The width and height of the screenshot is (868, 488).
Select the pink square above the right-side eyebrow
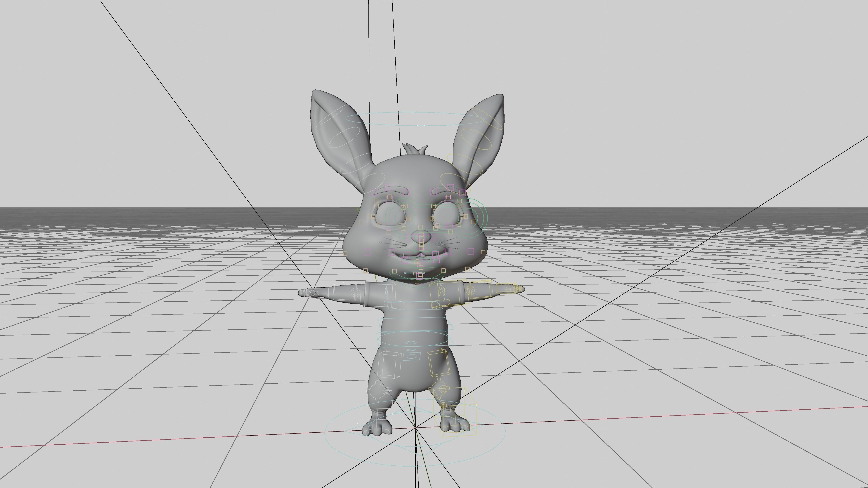pos(451,188)
